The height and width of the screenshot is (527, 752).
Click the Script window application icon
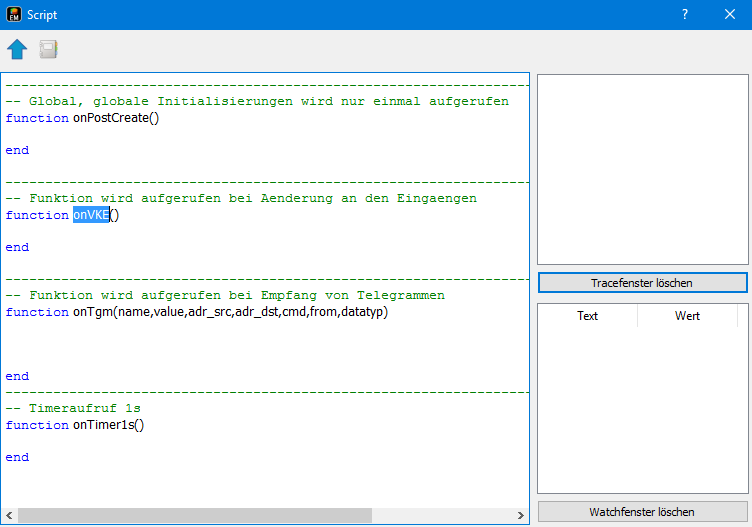pos(14,14)
